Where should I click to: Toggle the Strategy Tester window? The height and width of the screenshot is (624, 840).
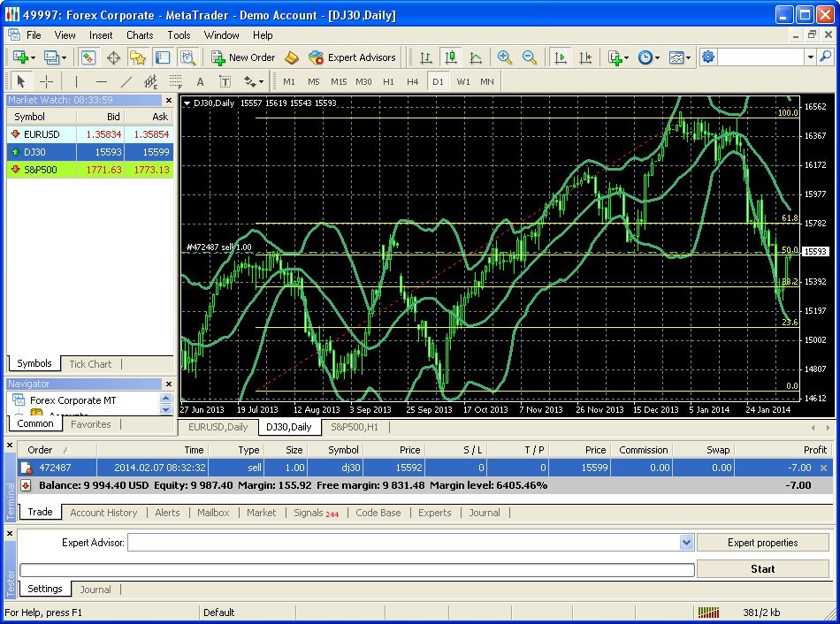click(187, 57)
